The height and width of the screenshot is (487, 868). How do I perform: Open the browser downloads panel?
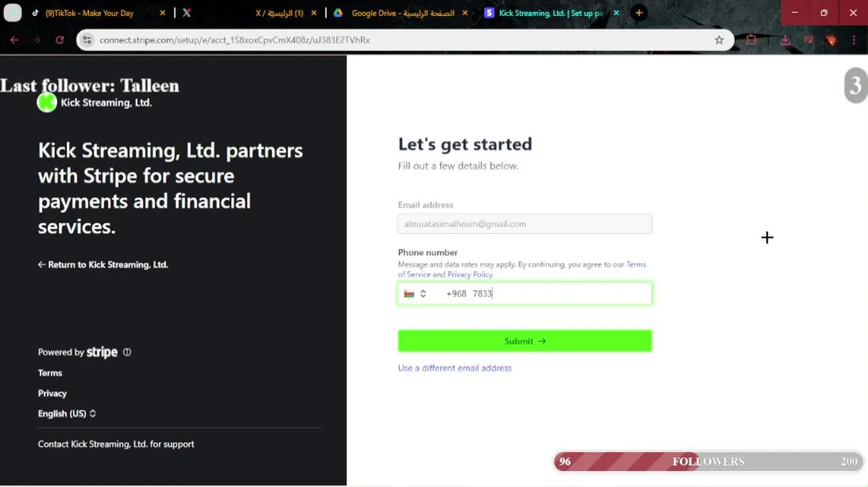point(785,41)
